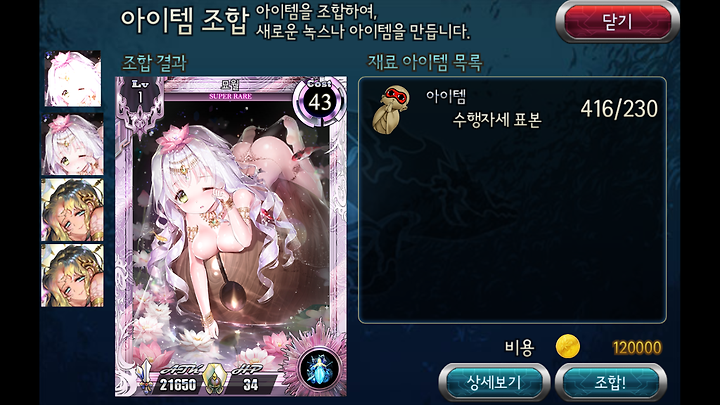Click the Cost 43 badge on card
Image resolution: width=720 pixels, height=405 pixels.
320,102
